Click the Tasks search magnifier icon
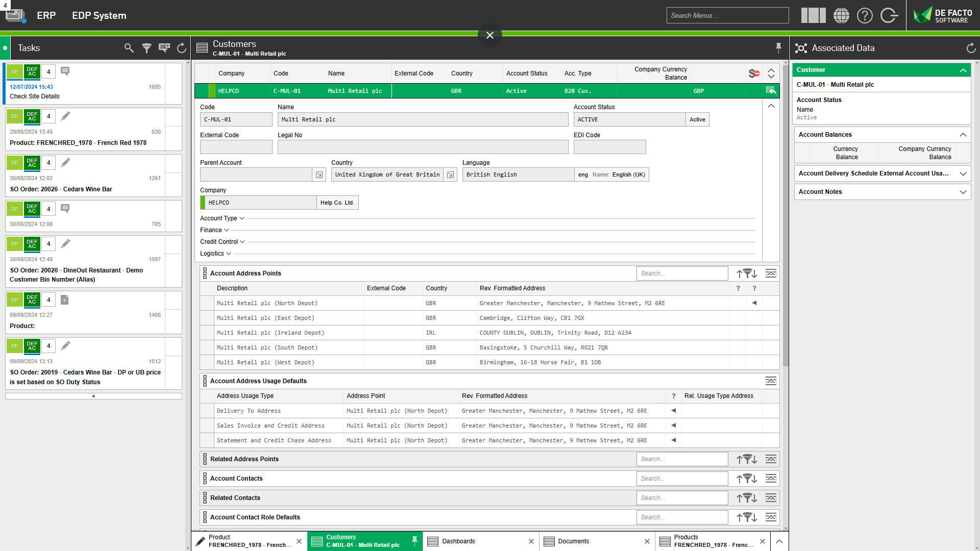 click(129, 48)
